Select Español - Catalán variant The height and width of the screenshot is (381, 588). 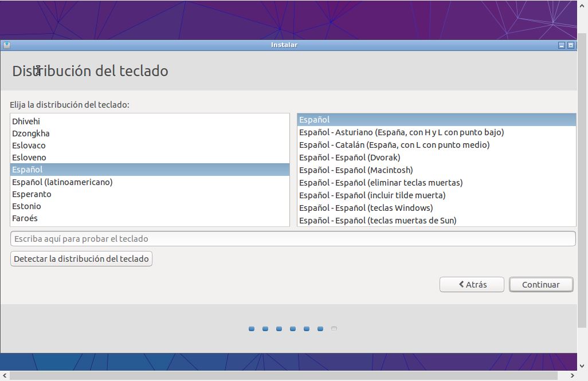(394, 145)
